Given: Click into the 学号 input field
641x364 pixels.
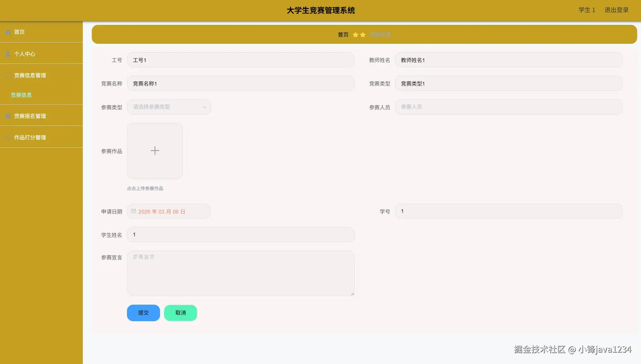Looking at the screenshot, I should (509, 211).
